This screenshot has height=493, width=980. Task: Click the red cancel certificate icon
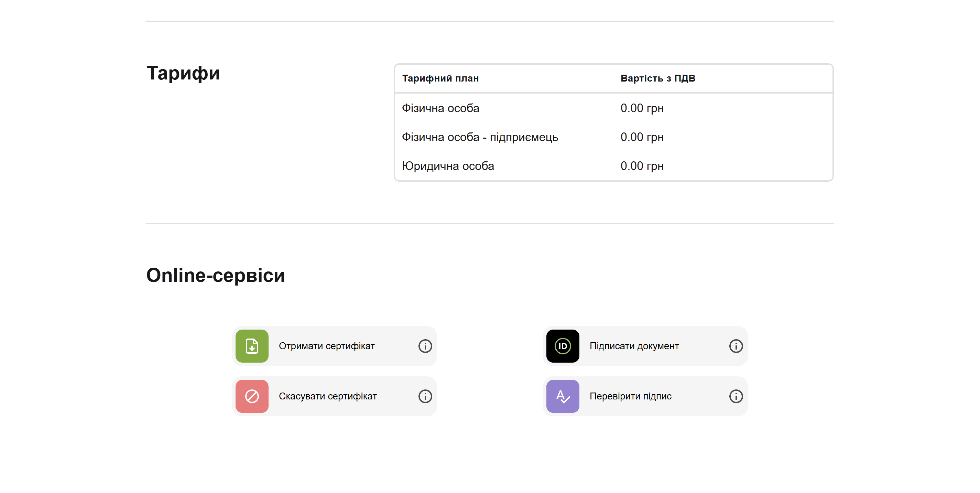[252, 396]
